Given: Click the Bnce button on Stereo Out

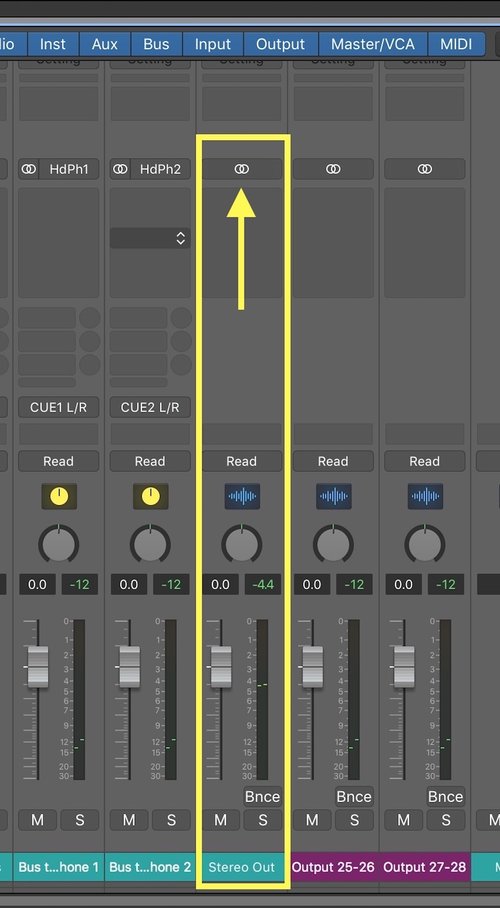Looking at the screenshot, I should (x=262, y=797).
